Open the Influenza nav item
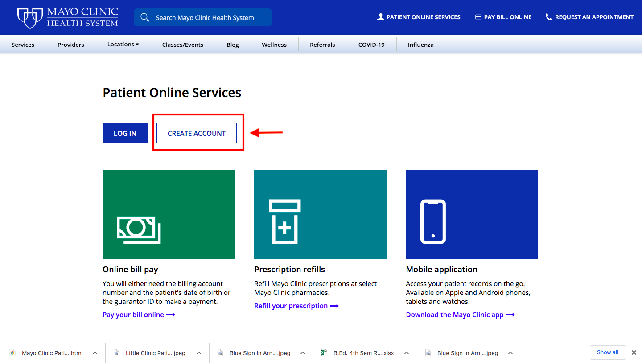 point(421,45)
